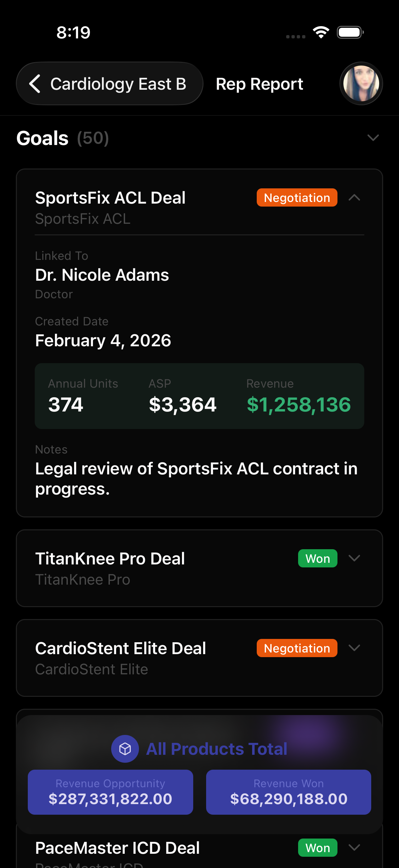Tap the linked contact Dr. Nicole Adams

pyautogui.click(x=102, y=275)
